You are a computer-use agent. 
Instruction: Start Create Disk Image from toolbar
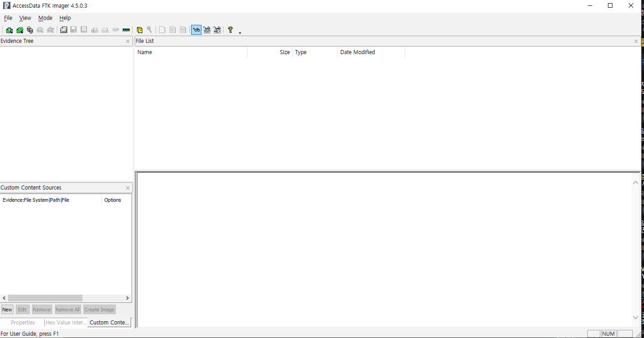(x=64, y=30)
